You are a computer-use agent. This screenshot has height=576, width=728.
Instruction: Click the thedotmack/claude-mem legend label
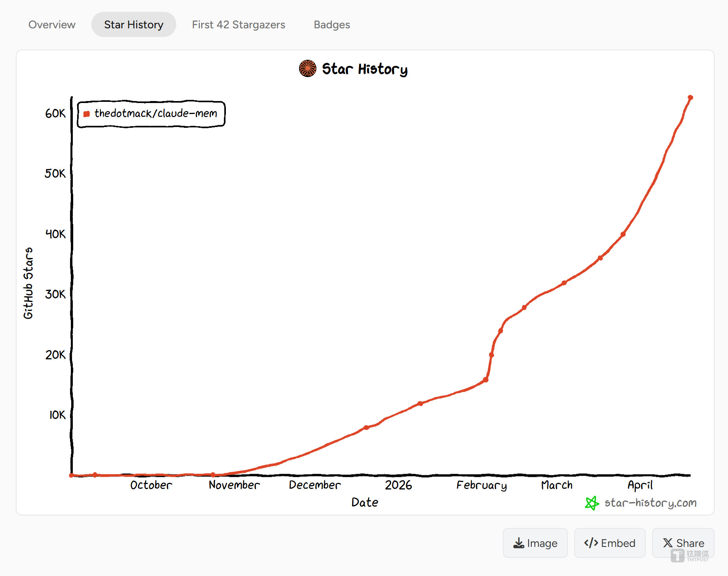point(156,114)
